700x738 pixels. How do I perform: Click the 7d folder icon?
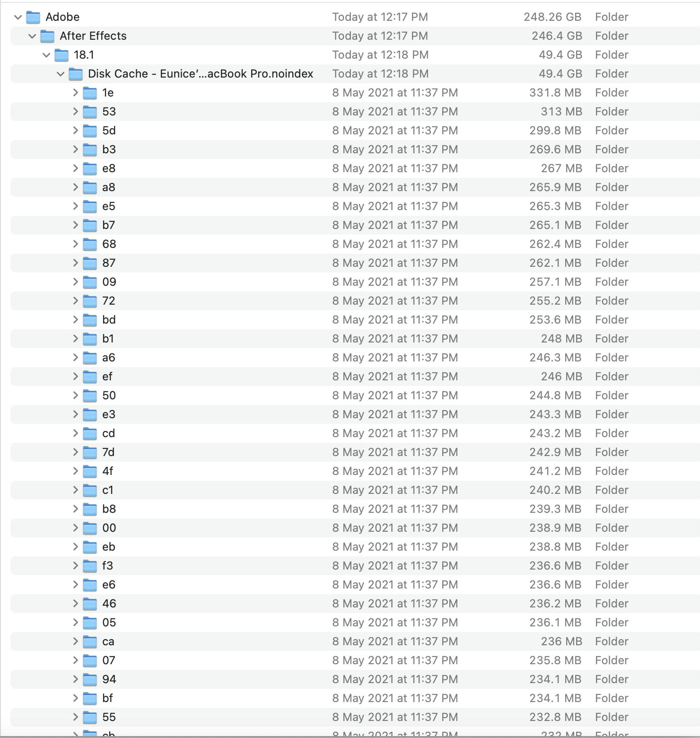90,453
